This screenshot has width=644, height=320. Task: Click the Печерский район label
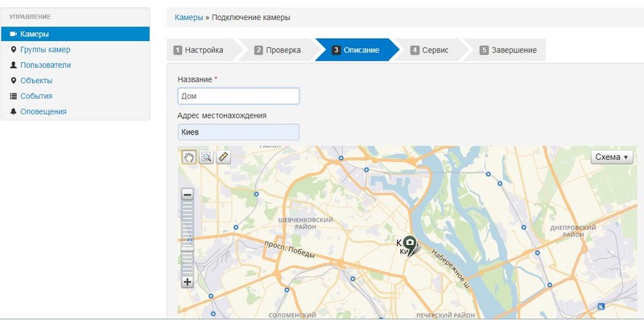[446, 315]
